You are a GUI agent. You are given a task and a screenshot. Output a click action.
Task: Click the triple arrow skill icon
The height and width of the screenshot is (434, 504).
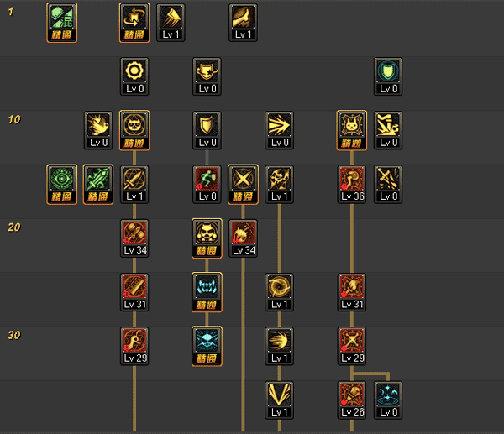coord(280,130)
